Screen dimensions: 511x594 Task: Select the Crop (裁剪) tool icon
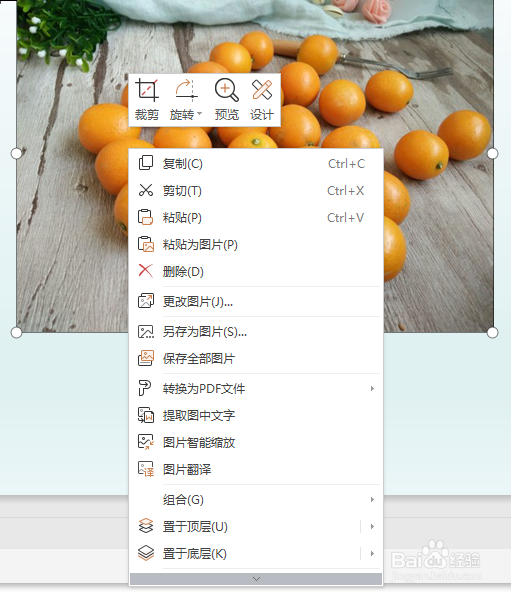pos(147,90)
